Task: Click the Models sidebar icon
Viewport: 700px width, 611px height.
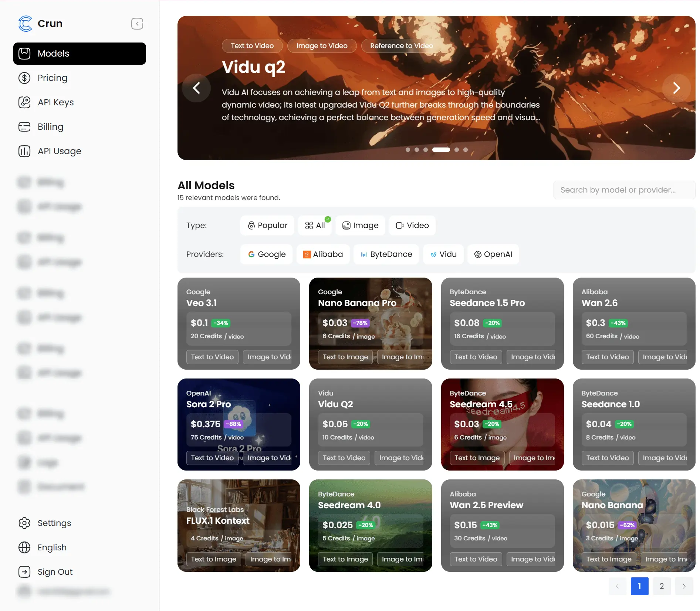Action: click(x=24, y=54)
